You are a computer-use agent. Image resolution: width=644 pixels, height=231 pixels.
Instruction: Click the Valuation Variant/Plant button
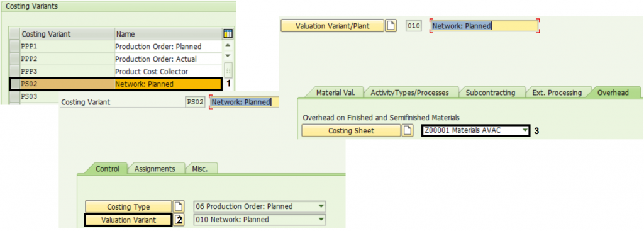click(x=332, y=26)
